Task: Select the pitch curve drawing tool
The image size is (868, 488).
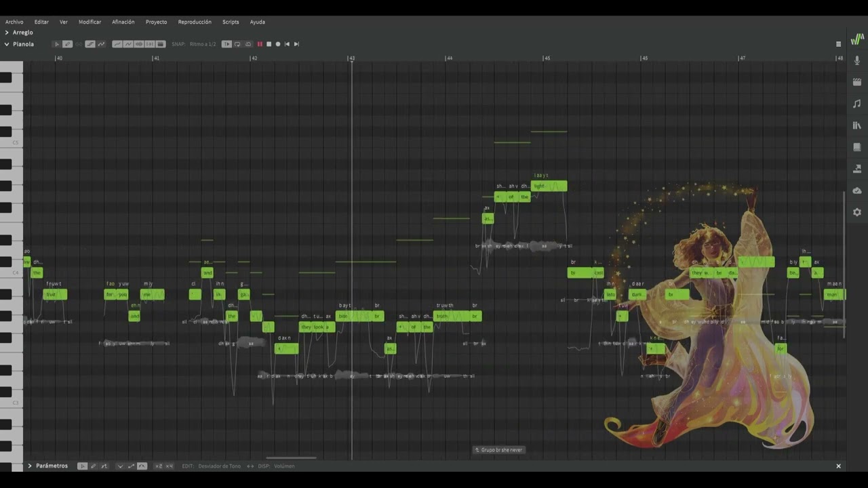Action: point(101,44)
